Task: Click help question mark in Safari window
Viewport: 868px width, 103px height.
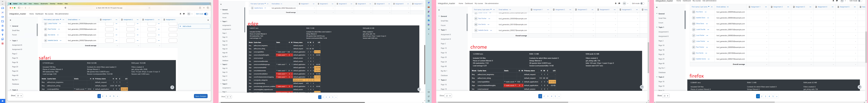Action: (x=172, y=87)
